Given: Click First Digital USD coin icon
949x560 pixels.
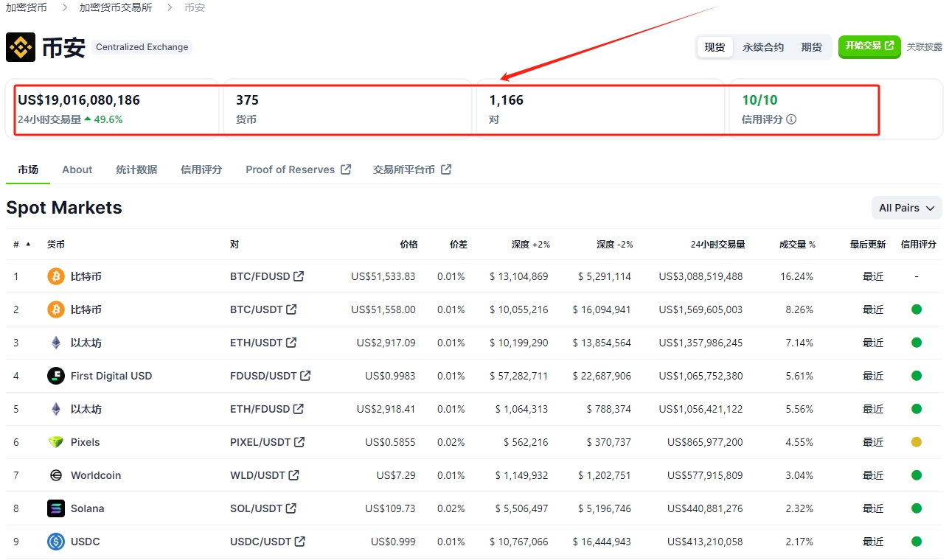Looking at the screenshot, I should [56, 376].
